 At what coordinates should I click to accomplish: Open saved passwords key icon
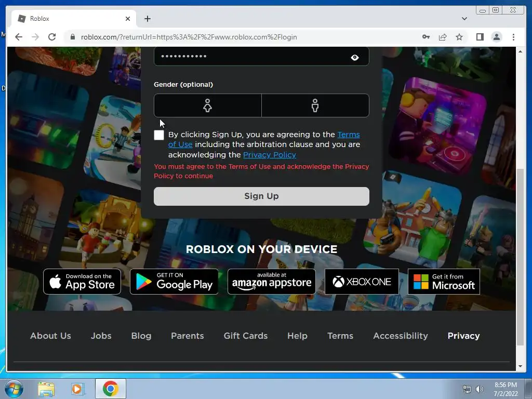tap(426, 37)
